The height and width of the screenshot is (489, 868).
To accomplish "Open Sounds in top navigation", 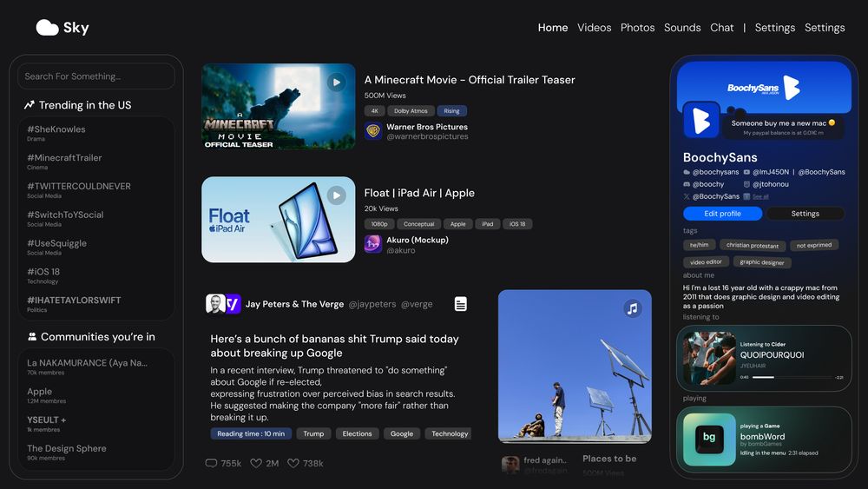I will [x=682, y=28].
